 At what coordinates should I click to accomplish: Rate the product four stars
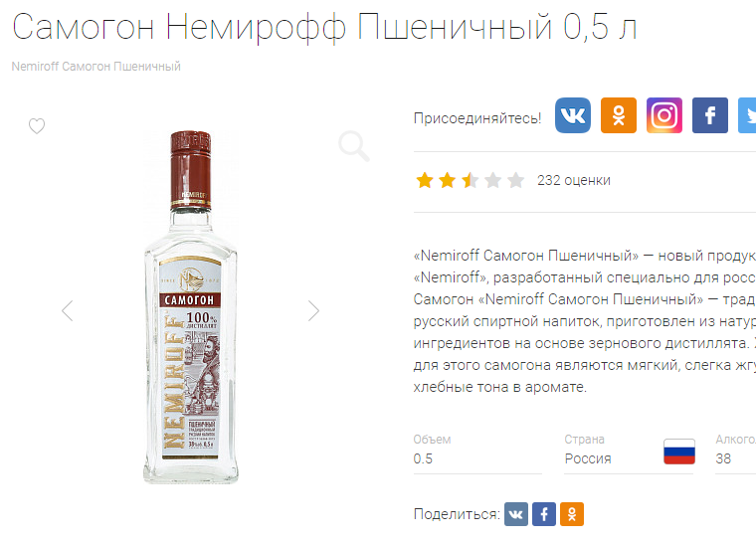click(x=492, y=181)
